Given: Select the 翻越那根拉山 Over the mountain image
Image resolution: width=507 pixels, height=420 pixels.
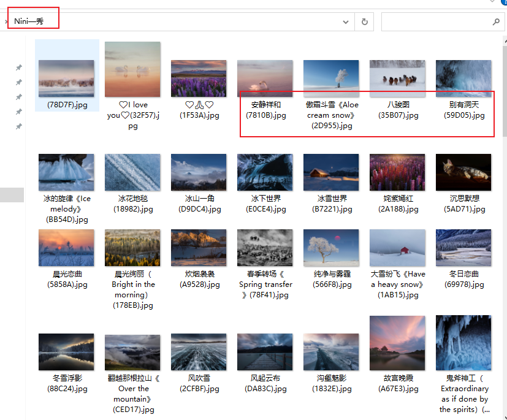Looking at the screenshot, I should pos(132,353).
